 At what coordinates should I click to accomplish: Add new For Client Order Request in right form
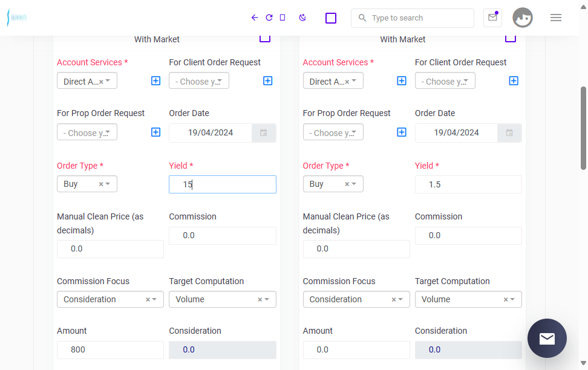(x=514, y=81)
